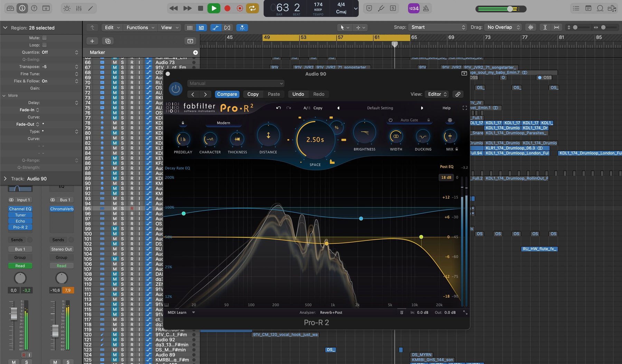Toggle the Solo S icon in control bar

coord(393,8)
